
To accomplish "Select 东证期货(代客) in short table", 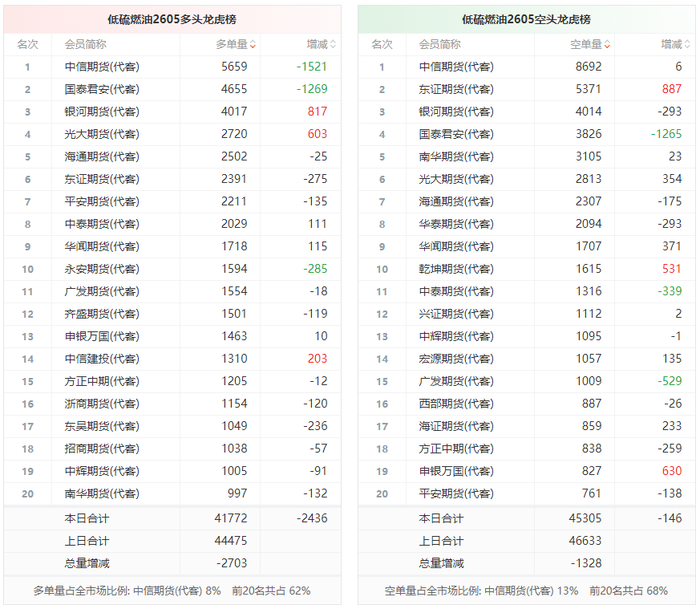I will tap(456, 89).
